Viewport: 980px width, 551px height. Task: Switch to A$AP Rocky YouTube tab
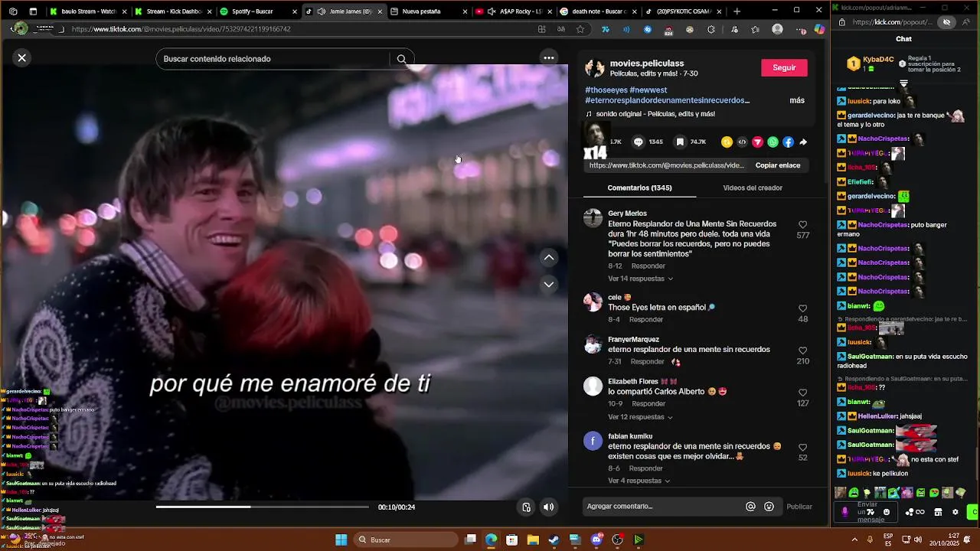pos(513,11)
